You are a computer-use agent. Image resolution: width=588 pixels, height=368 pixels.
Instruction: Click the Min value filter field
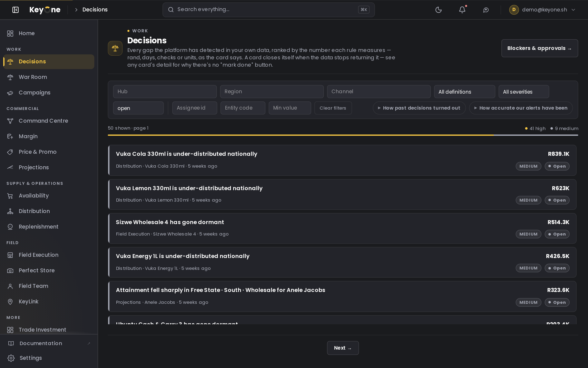coord(290,108)
